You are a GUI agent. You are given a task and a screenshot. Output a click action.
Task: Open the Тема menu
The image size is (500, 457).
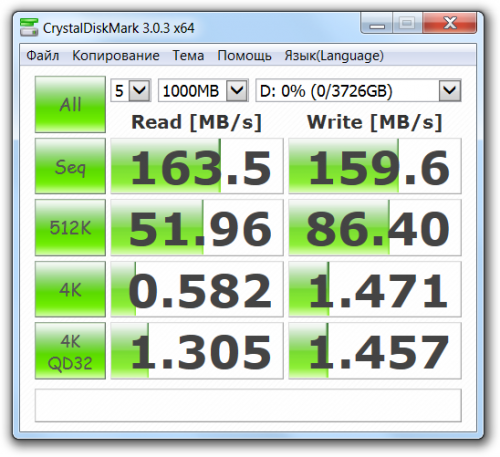tap(188, 55)
